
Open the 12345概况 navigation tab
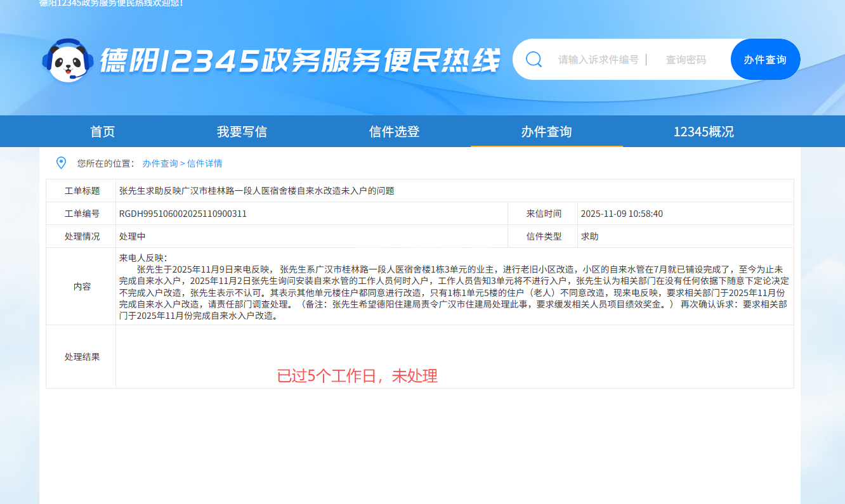coord(704,132)
